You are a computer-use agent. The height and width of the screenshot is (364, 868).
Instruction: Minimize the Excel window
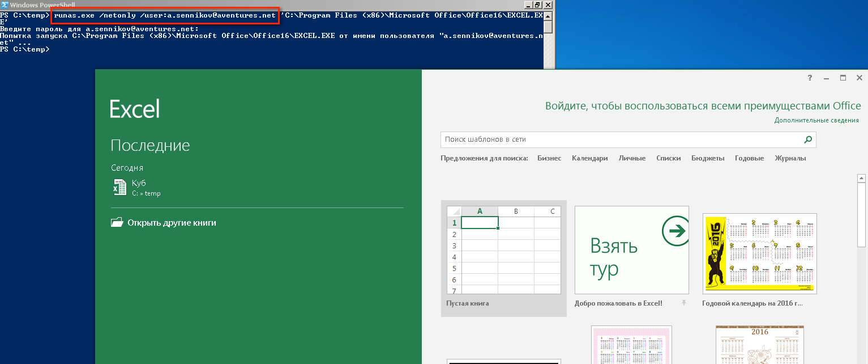click(x=827, y=78)
